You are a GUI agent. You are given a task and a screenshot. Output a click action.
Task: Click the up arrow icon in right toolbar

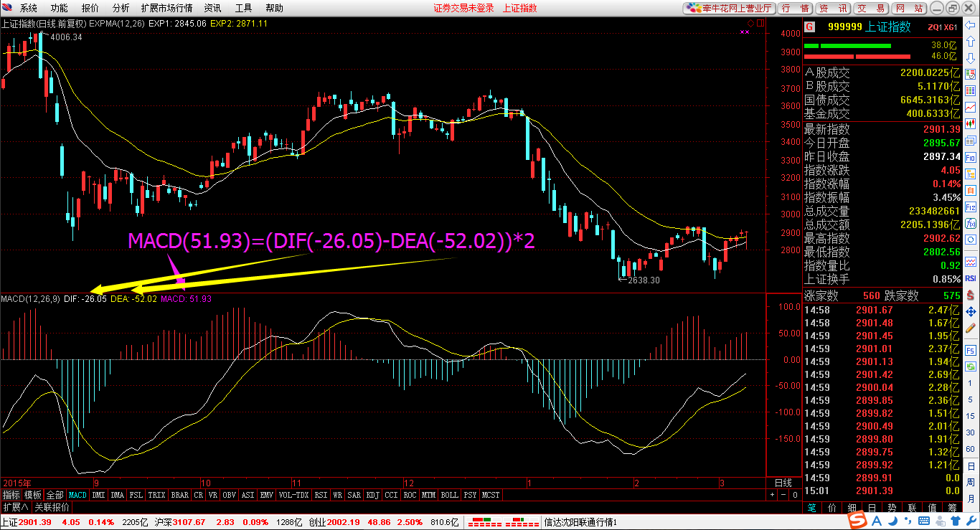pos(971,42)
